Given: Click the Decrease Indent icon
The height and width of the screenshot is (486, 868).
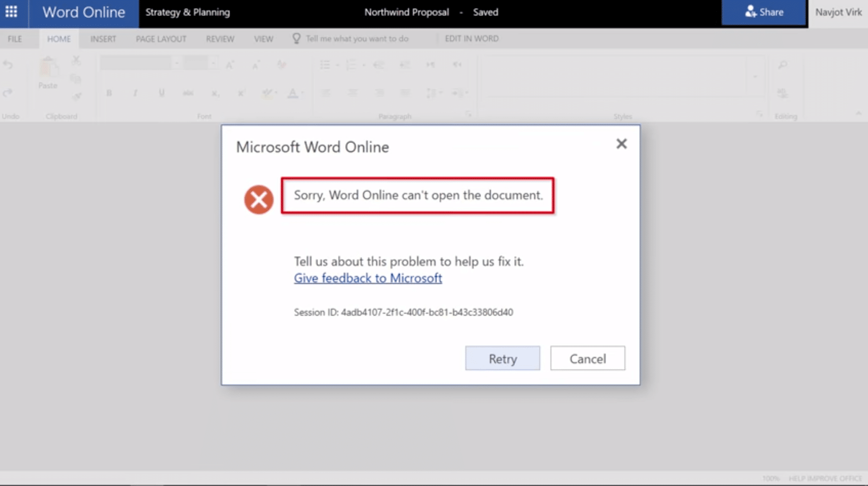Looking at the screenshot, I should click(378, 65).
